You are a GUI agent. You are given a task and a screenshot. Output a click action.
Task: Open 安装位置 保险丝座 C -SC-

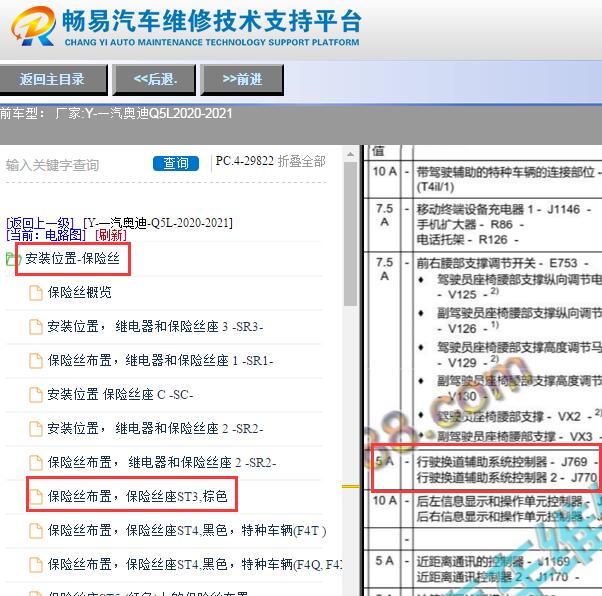[x=121, y=394]
